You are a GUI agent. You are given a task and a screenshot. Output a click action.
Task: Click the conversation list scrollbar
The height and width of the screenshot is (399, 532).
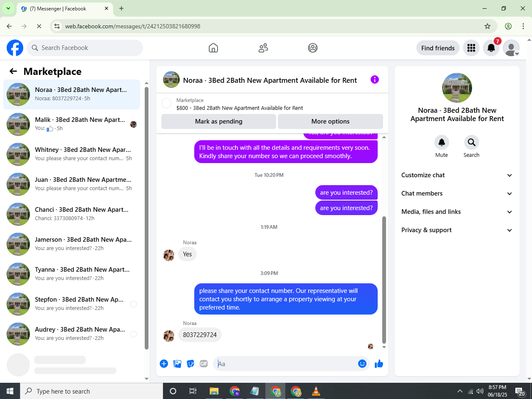(146, 218)
